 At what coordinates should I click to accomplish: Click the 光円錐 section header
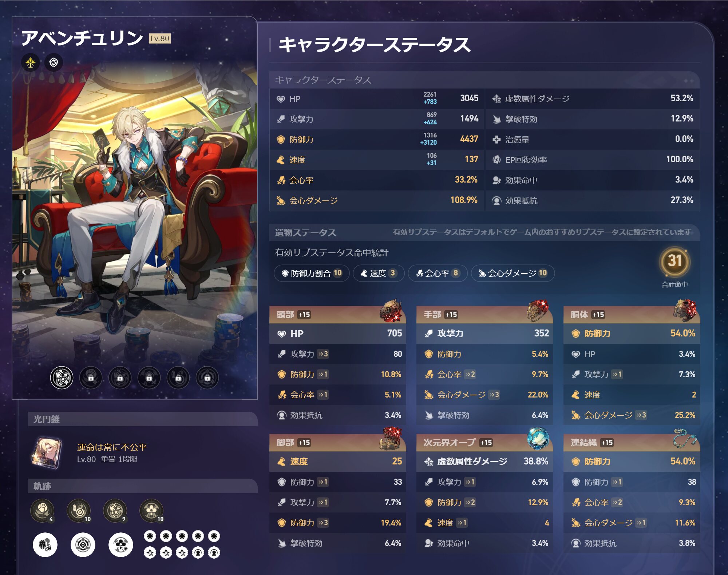[143, 419]
